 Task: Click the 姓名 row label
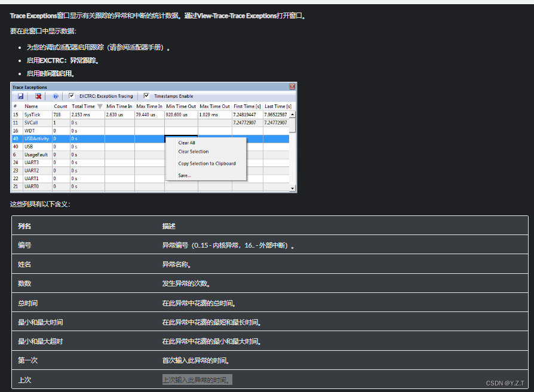click(x=24, y=264)
